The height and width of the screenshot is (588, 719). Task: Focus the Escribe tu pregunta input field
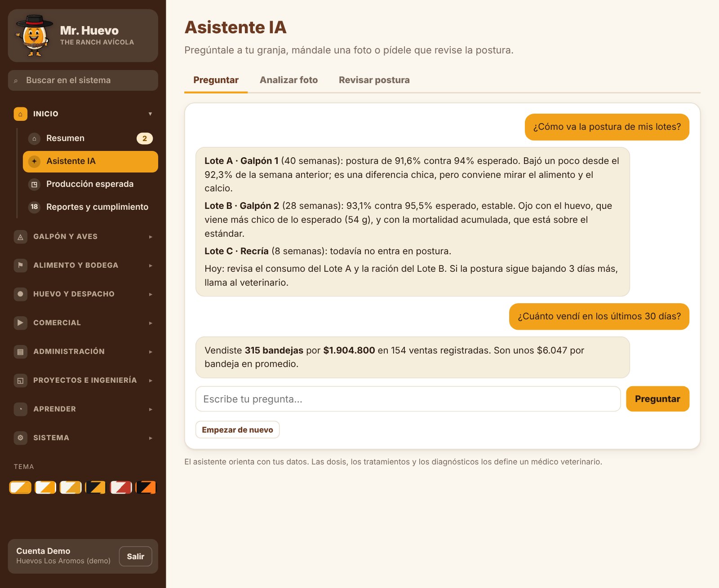point(408,399)
